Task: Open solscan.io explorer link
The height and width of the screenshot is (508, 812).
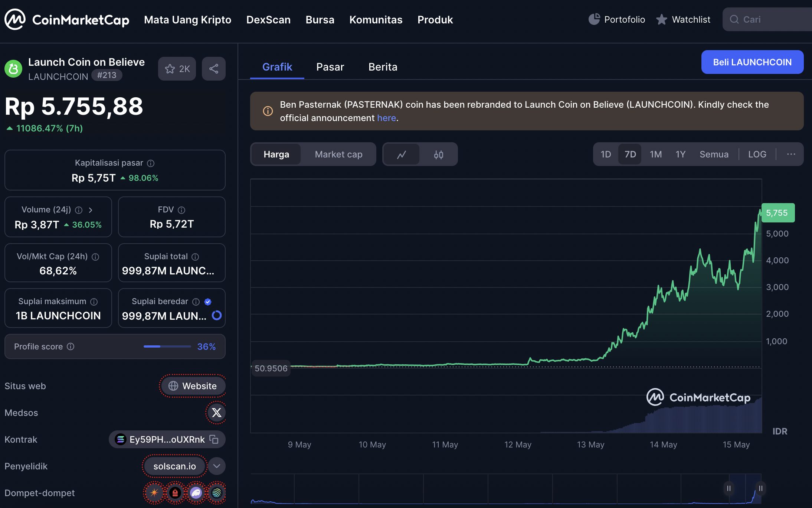Action: (x=174, y=466)
